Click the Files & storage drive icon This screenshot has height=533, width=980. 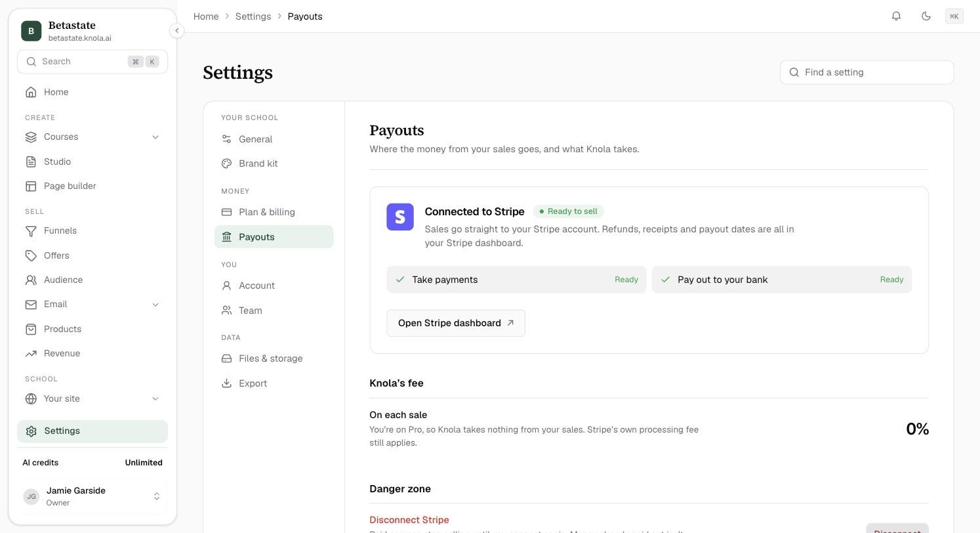click(x=226, y=358)
